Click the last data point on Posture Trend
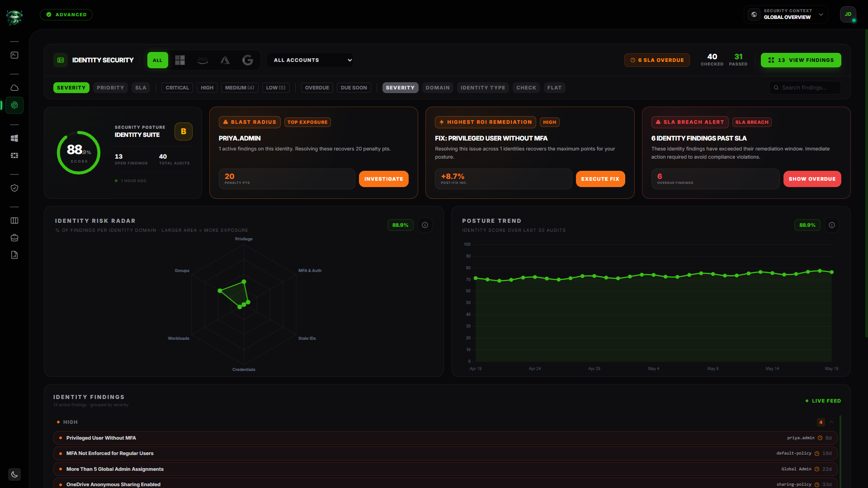 click(831, 272)
